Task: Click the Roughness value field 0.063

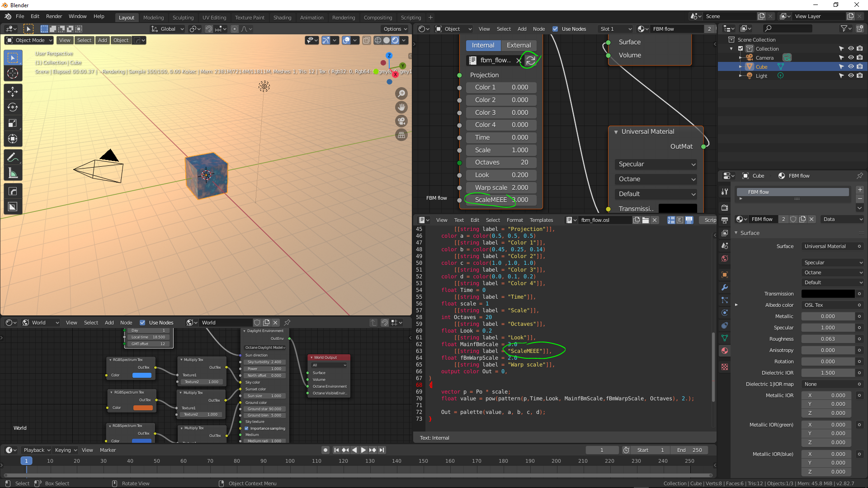Action: pos(828,339)
